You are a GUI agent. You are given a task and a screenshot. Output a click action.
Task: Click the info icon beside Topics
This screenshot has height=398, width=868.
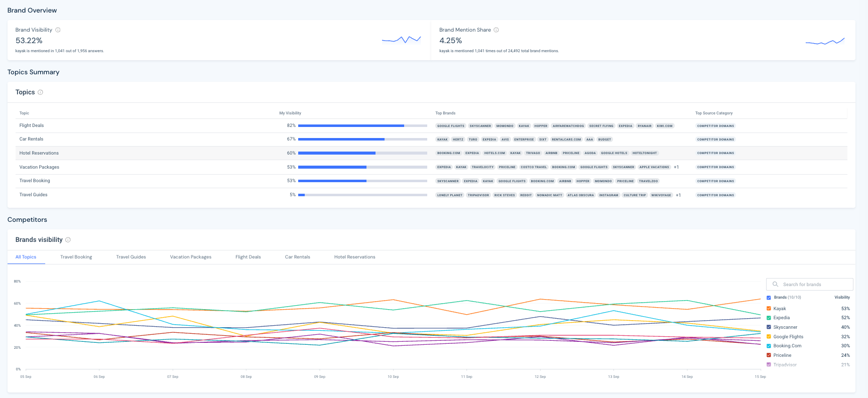40,92
